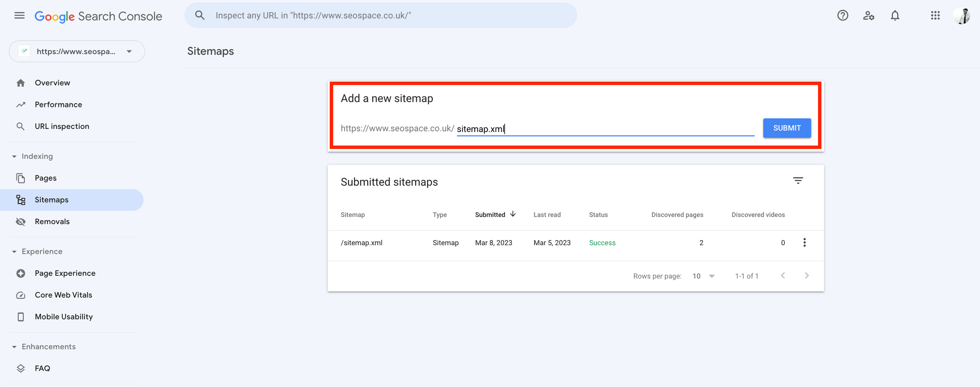Open the Help icon
This screenshot has height=387, width=980.
842,15
